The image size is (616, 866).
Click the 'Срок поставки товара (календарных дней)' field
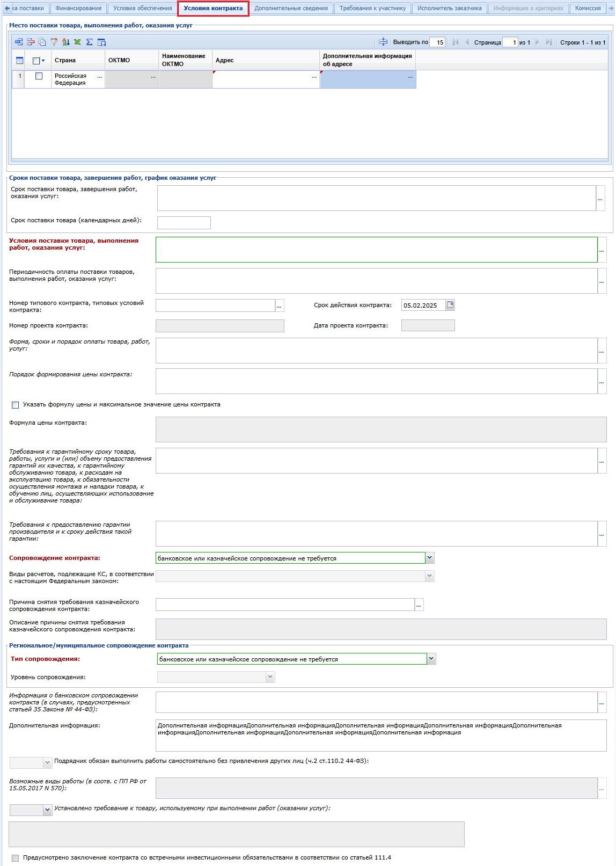(x=184, y=223)
